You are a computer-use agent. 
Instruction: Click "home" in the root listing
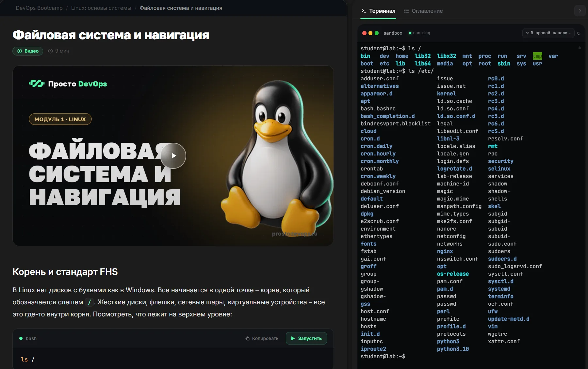pyautogui.click(x=402, y=56)
